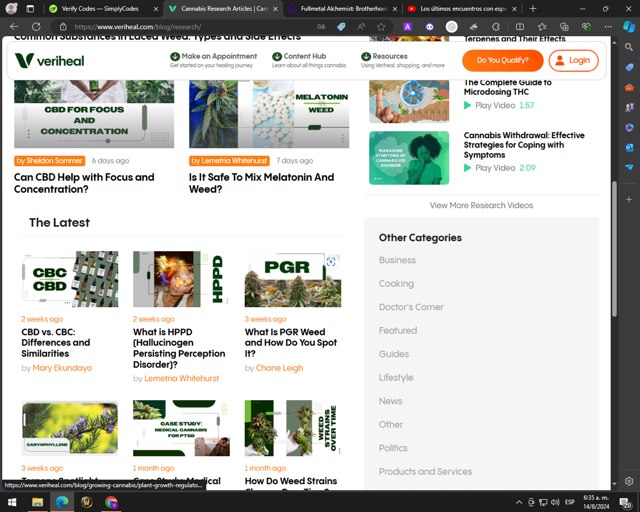Open sidebar Shopping tag icon
Image resolution: width=640 pixels, height=512 pixels.
[629, 67]
